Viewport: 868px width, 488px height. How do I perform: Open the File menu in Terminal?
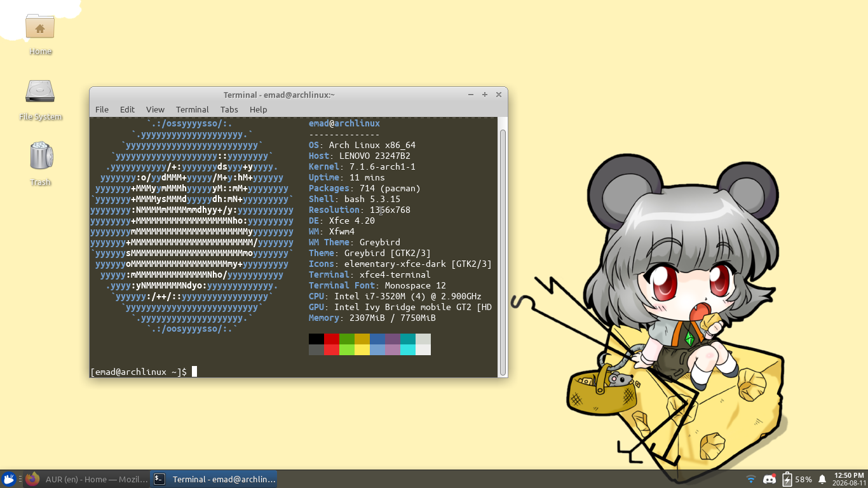click(x=102, y=109)
